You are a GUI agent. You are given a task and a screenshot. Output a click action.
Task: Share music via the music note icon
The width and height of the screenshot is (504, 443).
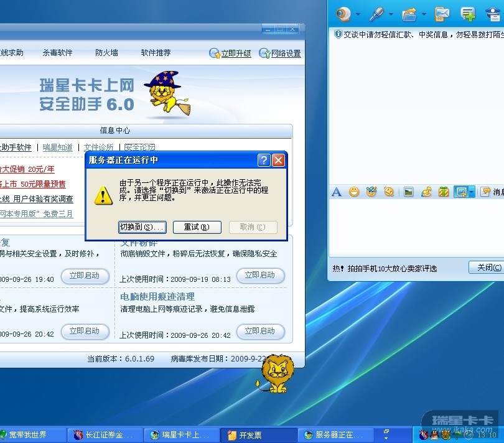[x=426, y=192]
